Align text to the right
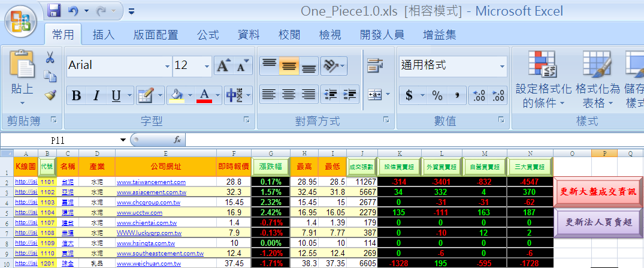 tap(309, 95)
